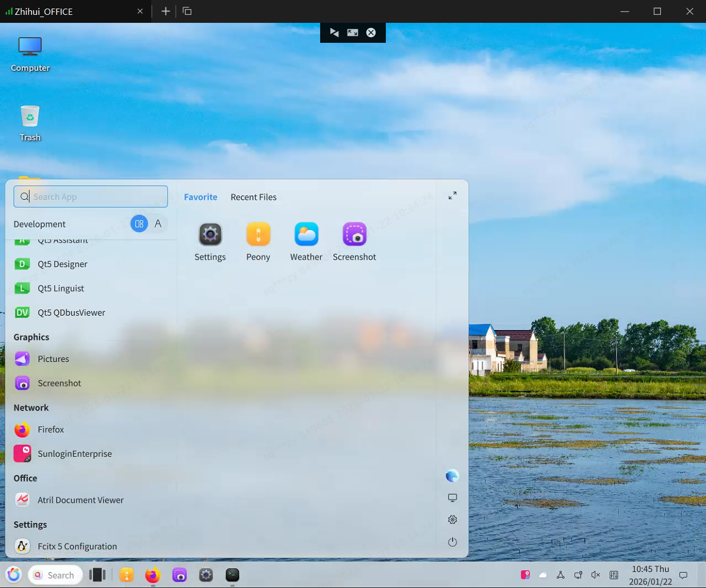Click the SunloginEnterprise icon in the system tray
Image resolution: width=706 pixels, height=588 pixels.
tap(525, 574)
